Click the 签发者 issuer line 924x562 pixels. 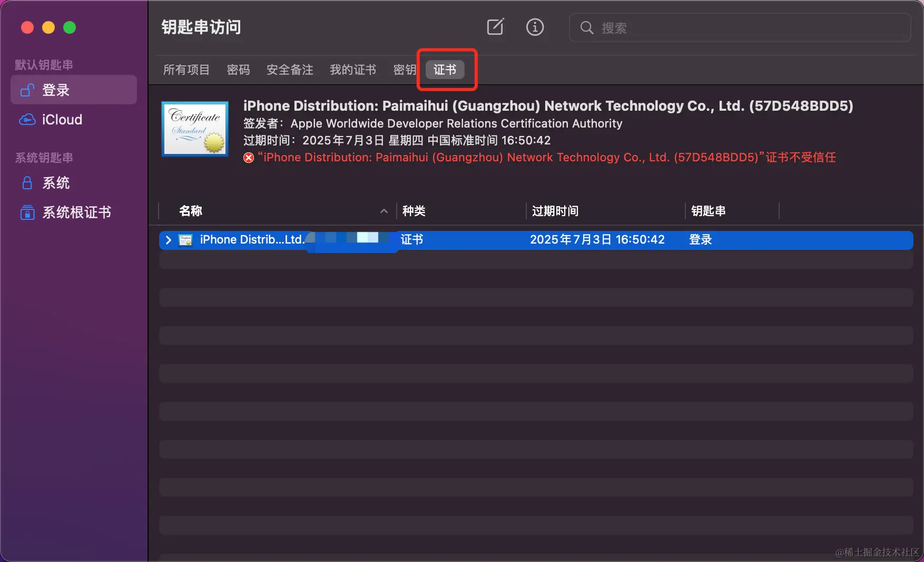[433, 123]
